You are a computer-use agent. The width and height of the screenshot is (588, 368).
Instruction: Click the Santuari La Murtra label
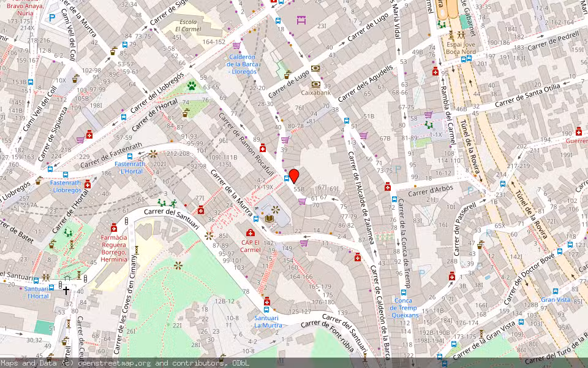click(266, 321)
